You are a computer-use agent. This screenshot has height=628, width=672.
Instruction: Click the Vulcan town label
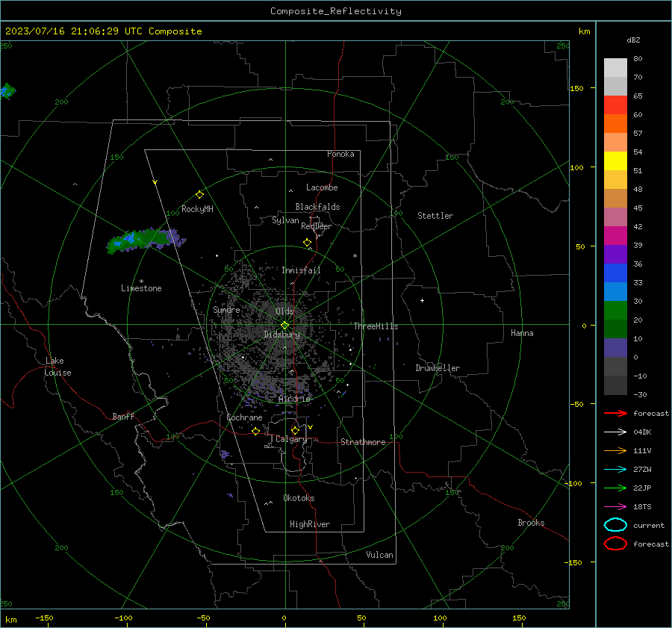click(x=379, y=555)
